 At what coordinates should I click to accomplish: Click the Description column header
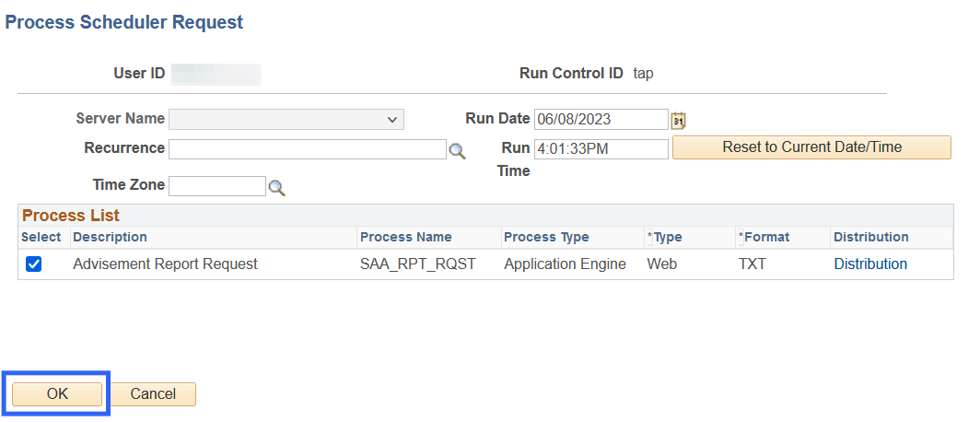coord(110,238)
